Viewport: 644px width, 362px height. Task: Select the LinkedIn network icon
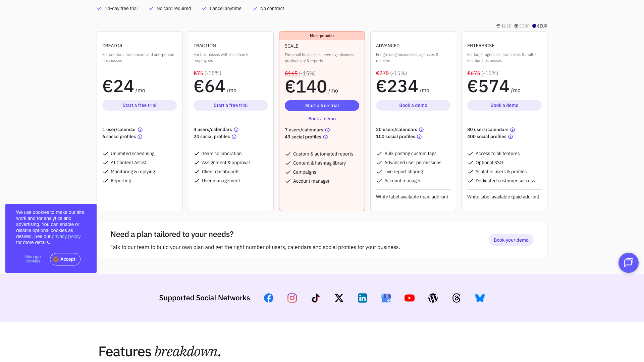pos(362,298)
